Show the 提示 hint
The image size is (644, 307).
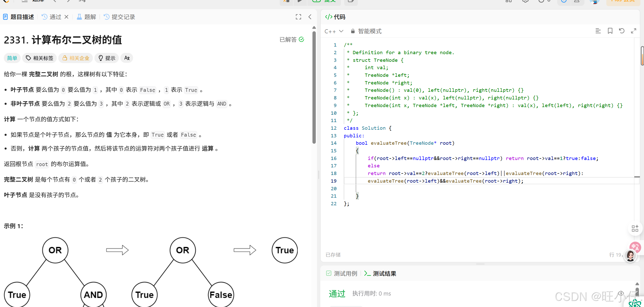(107, 58)
